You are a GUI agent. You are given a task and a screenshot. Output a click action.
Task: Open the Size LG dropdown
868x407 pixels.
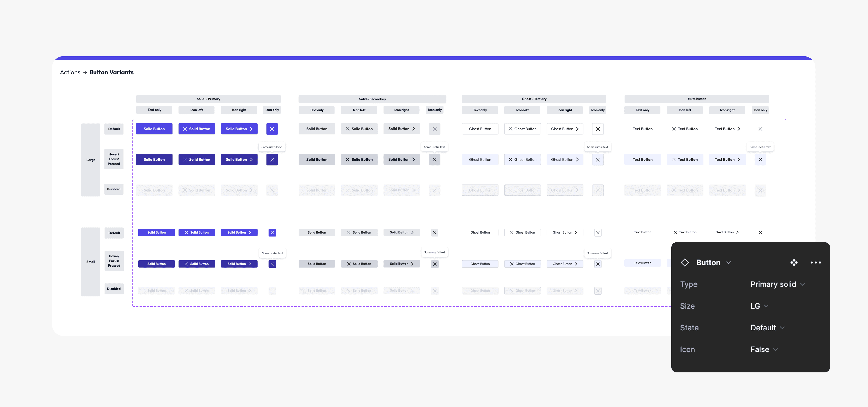point(759,306)
